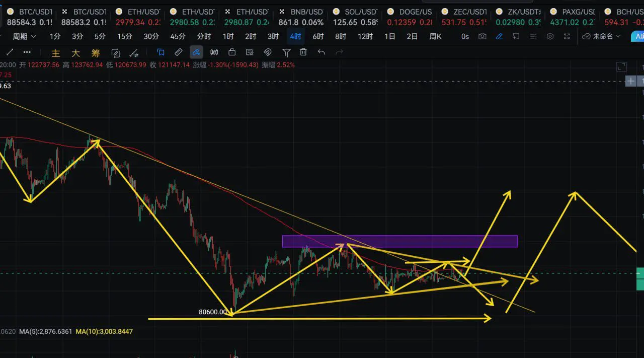Viewport: 644px width, 358px height.
Task: Click the blue pencil drawing icon
Action: point(499,36)
